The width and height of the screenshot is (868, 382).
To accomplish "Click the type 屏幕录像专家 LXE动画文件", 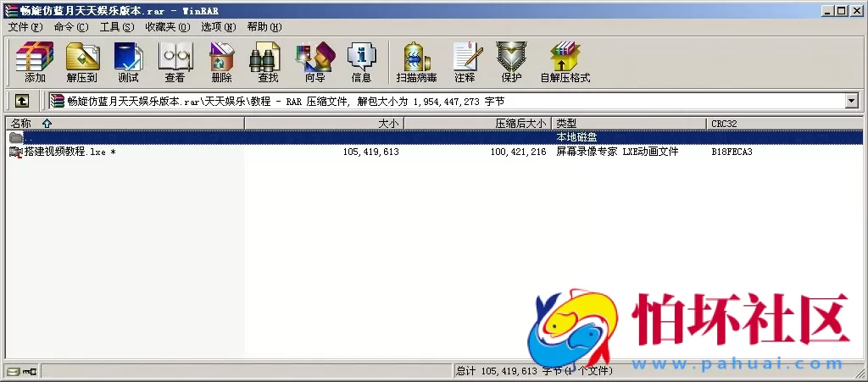I will (617, 152).
